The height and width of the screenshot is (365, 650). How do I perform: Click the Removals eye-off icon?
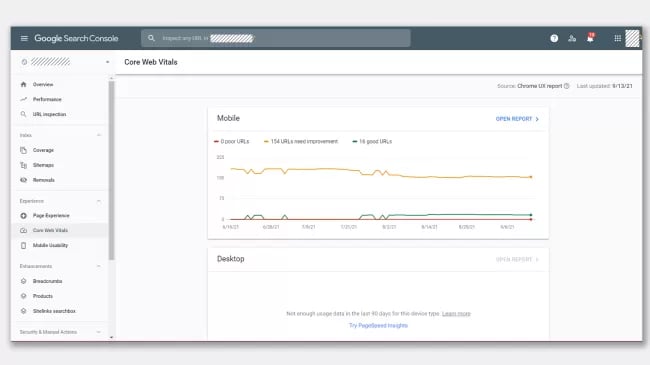click(24, 180)
